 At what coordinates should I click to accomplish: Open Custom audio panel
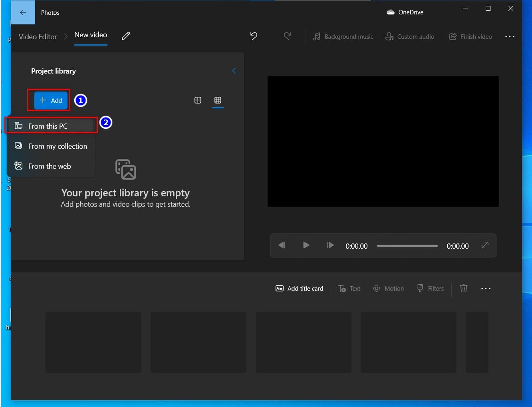(x=410, y=36)
